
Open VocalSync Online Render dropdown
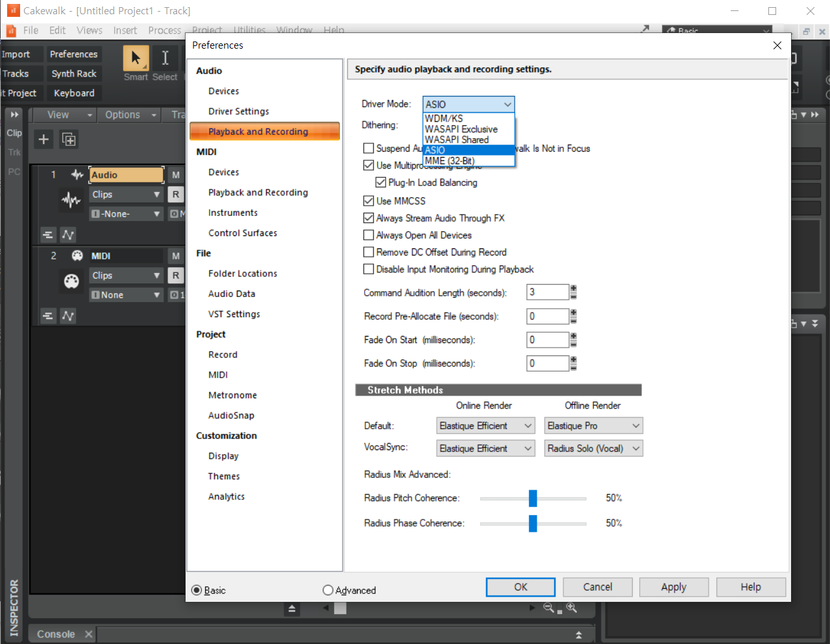pyautogui.click(x=486, y=448)
